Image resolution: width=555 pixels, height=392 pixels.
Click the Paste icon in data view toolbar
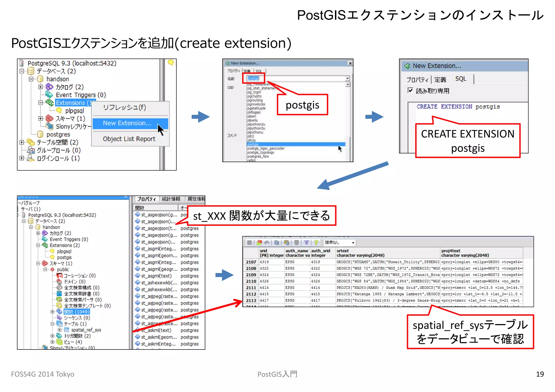pos(286,243)
